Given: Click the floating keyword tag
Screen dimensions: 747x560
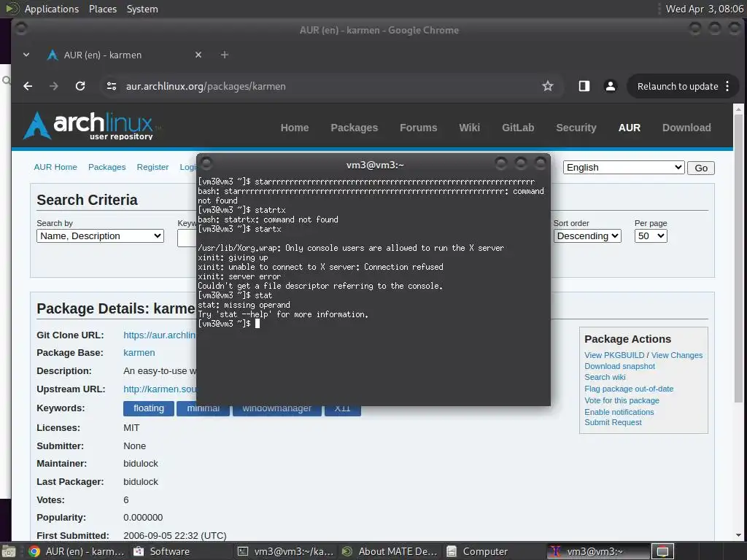Looking at the screenshot, I should [x=149, y=408].
